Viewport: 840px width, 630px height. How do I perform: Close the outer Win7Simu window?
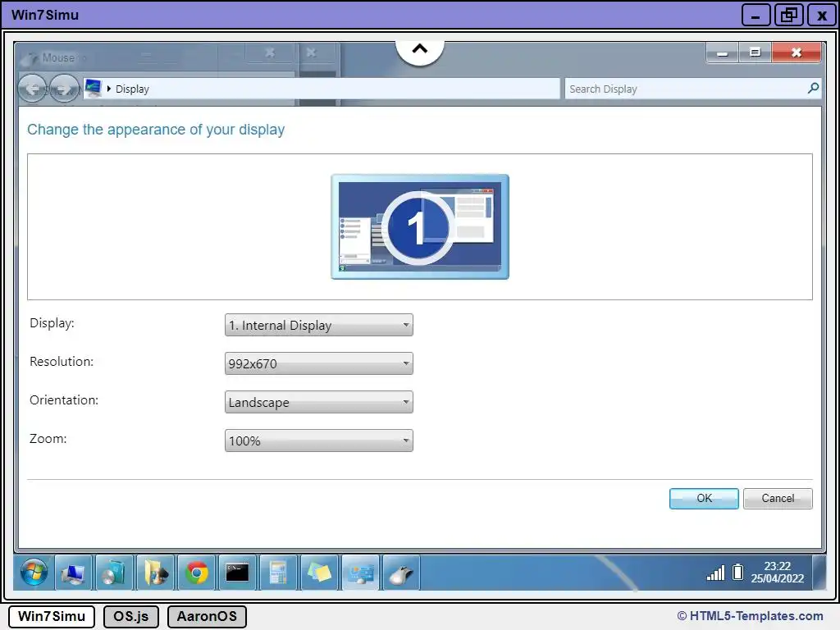click(x=822, y=15)
